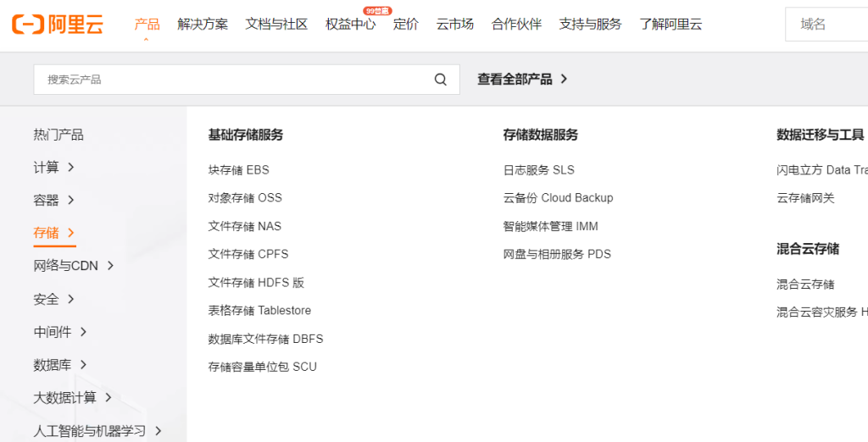The image size is (868, 442).
Task: Open 文件存储 HDFS 版 product
Action: (256, 283)
